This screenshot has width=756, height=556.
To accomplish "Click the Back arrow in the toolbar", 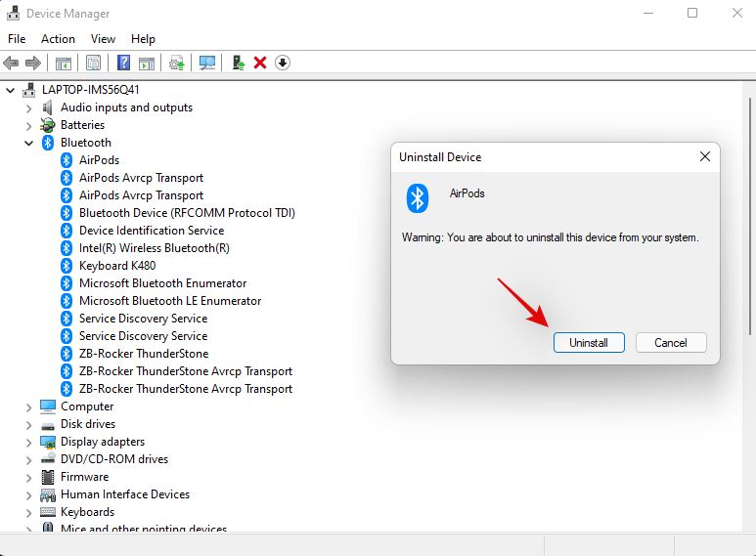I will tap(12, 63).
